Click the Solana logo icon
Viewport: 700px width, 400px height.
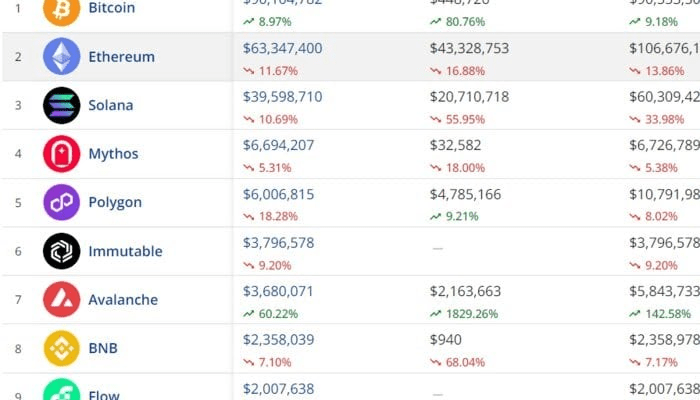tap(61, 105)
